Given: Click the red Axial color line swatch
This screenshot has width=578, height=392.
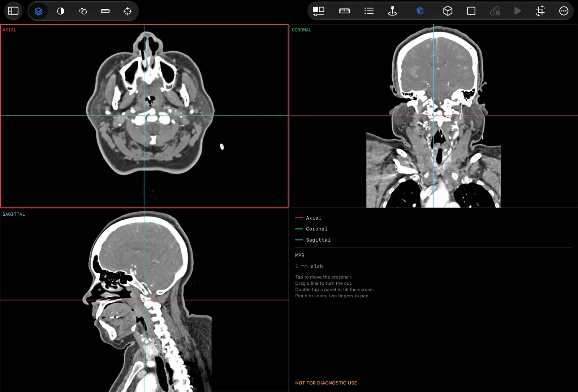Looking at the screenshot, I should [299, 218].
